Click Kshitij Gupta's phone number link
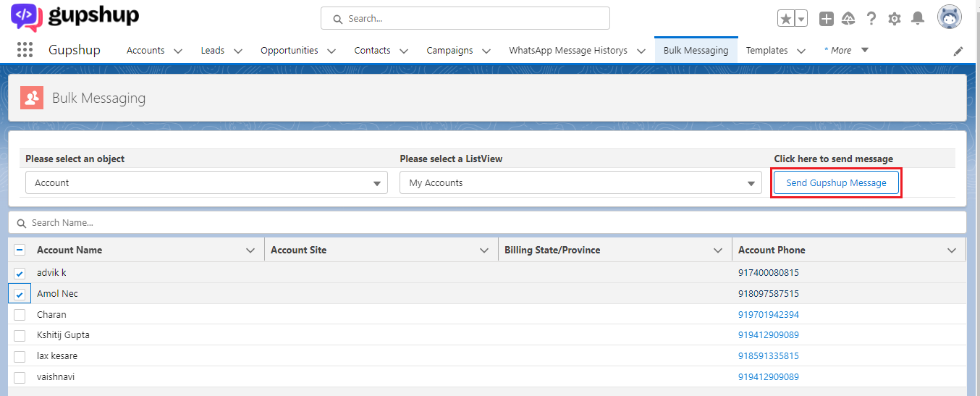Screen dimensions: 980x396 point(769,335)
